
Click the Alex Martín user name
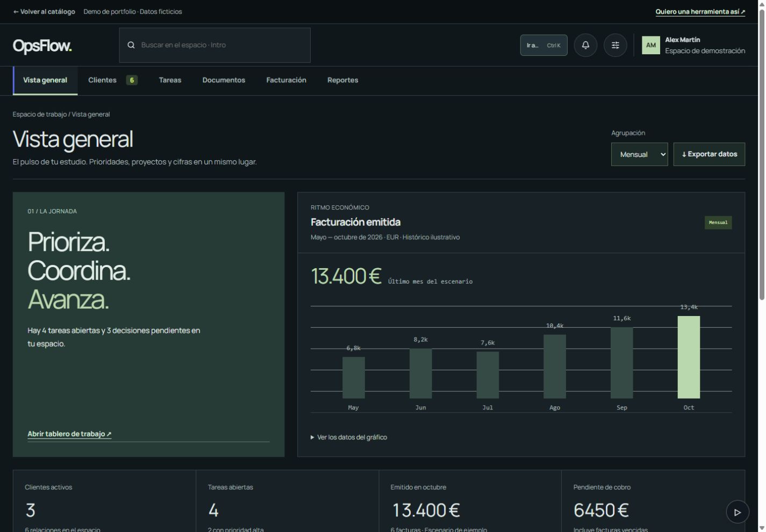pyautogui.click(x=682, y=40)
